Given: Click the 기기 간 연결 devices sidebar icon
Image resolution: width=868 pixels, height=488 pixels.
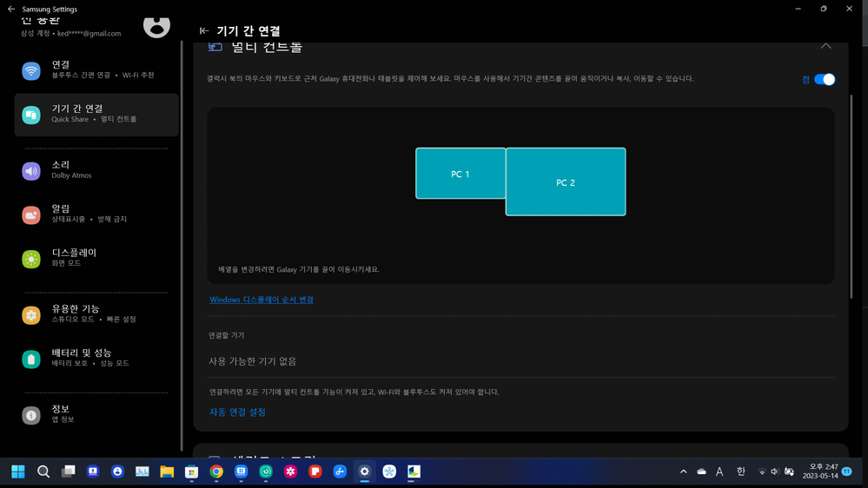Looking at the screenshot, I should [31, 115].
